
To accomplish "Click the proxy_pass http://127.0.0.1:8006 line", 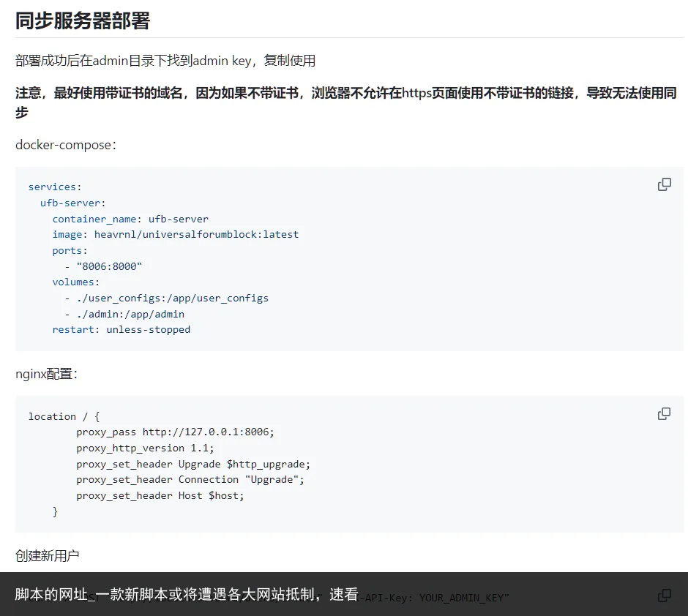I will coord(175,432).
